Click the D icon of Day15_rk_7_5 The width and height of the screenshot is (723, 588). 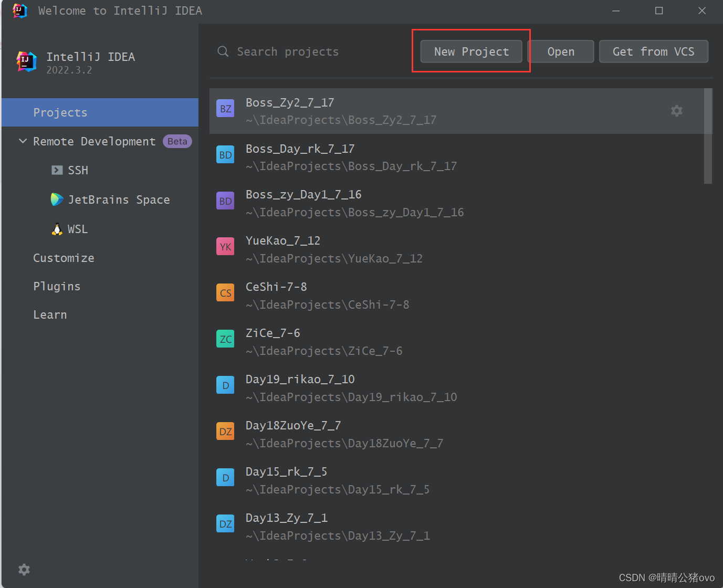pyautogui.click(x=225, y=478)
